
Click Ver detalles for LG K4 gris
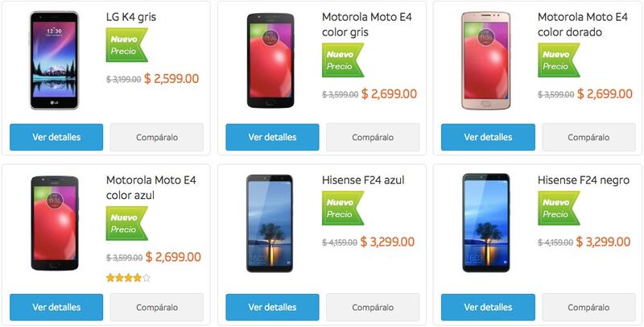click(x=56, y=137)
